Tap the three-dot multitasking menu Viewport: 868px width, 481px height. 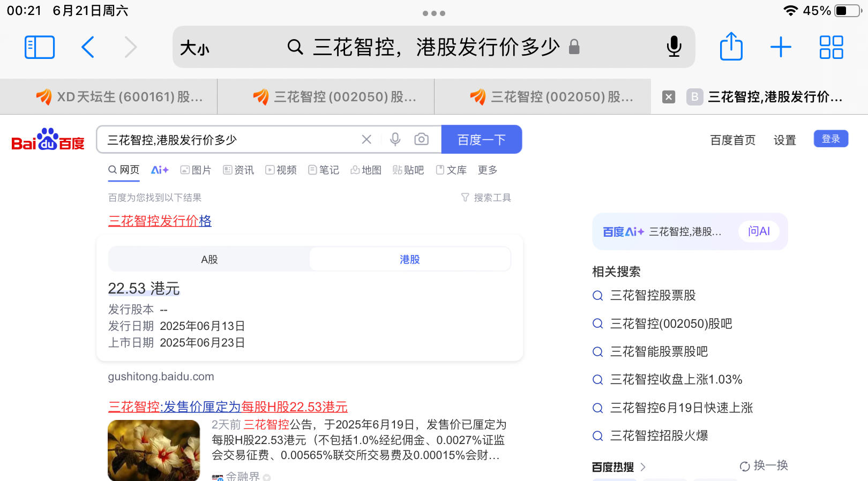[x=434, y=13]
